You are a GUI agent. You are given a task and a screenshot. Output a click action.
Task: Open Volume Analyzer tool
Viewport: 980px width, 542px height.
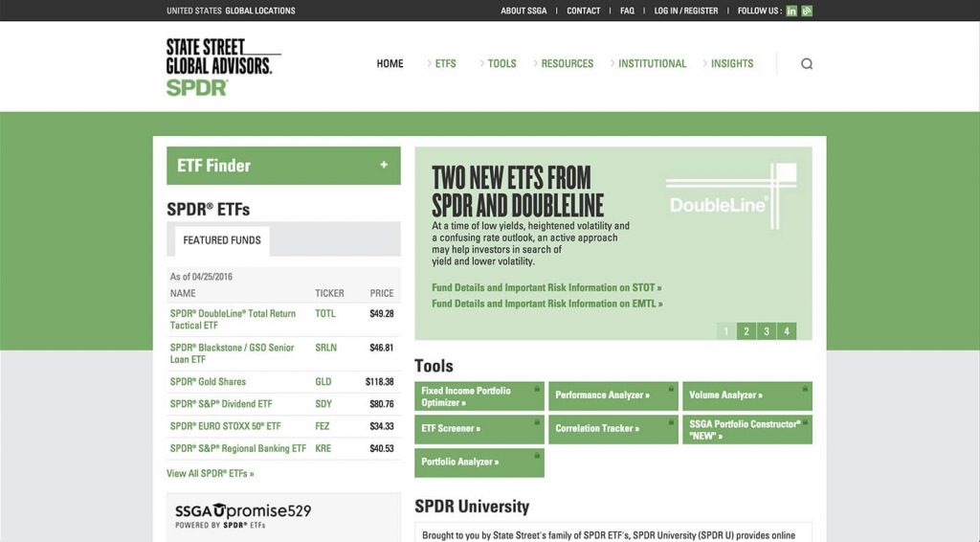pos(747,396)
